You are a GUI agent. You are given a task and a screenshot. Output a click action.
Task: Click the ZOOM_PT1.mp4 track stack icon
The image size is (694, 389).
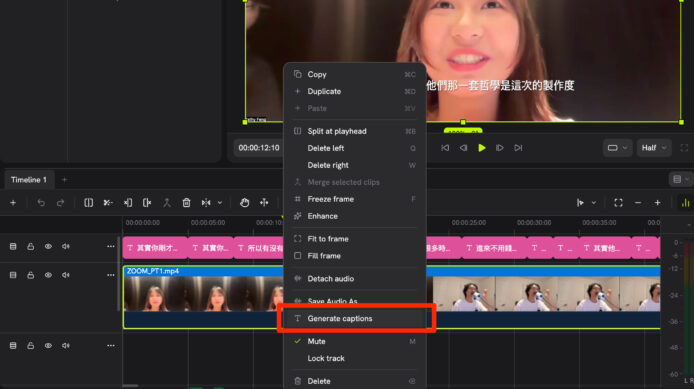[x=13, y=275]
